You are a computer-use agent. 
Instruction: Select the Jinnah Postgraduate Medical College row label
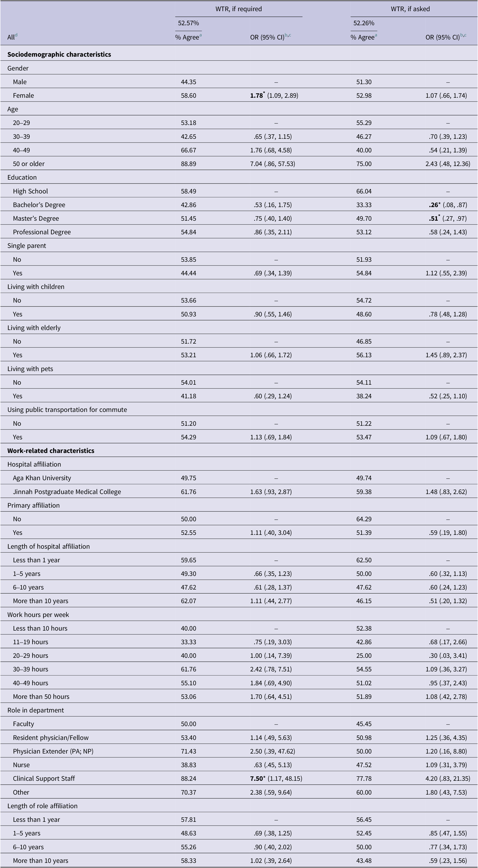pos(67,492)
